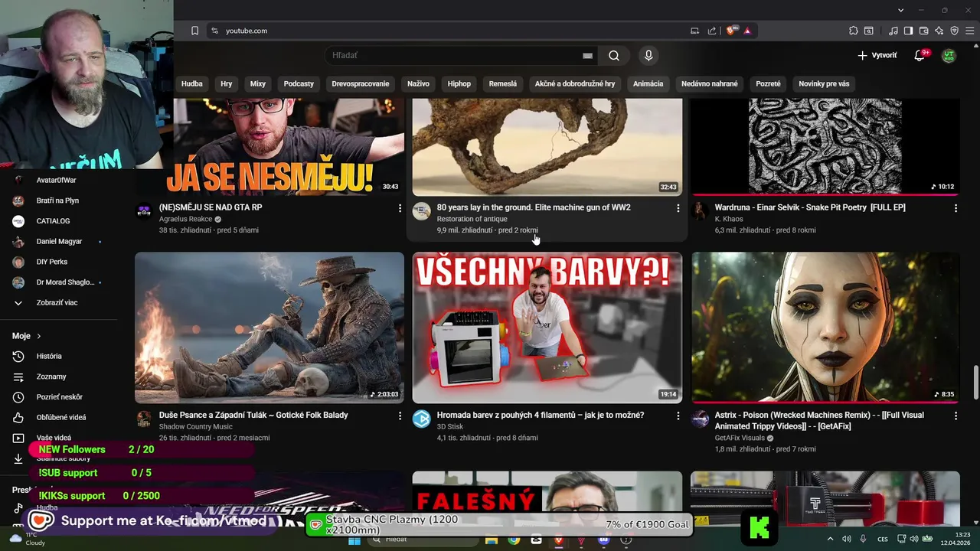This screenshot has height=551, width=980.
Task: Open the Shadow Country Music channel avatar
Action: 144,419
